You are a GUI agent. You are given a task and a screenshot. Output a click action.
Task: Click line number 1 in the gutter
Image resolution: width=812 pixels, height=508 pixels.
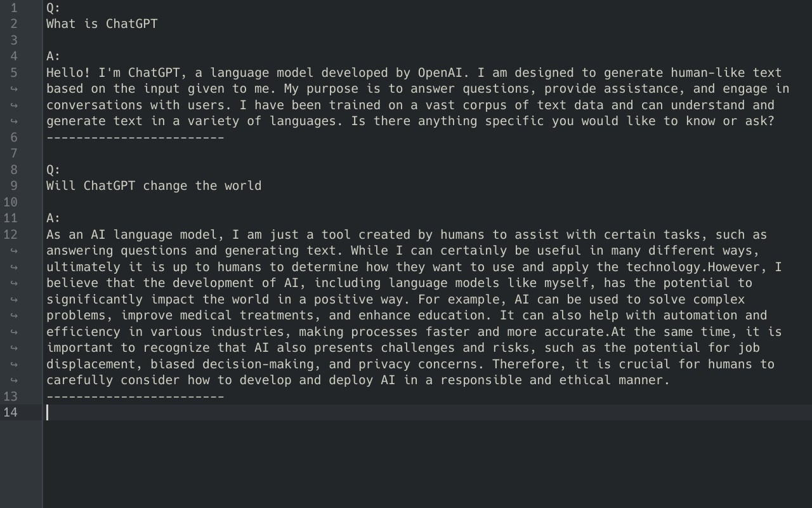pos(14,8)
